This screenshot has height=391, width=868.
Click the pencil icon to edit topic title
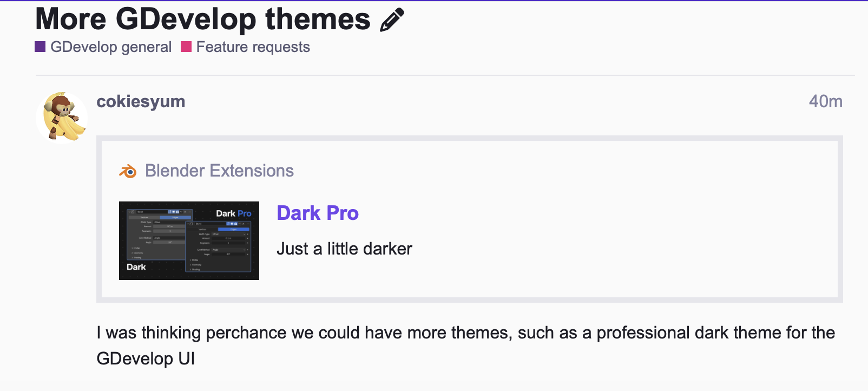392,20
